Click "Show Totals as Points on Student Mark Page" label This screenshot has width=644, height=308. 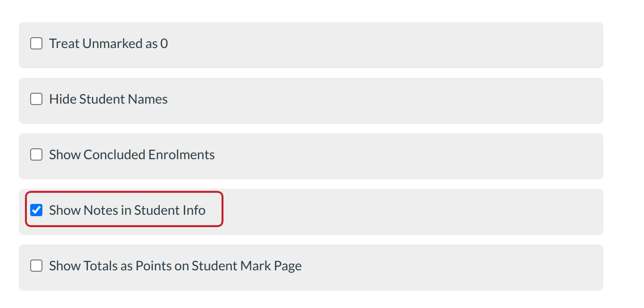click(175, 266)
